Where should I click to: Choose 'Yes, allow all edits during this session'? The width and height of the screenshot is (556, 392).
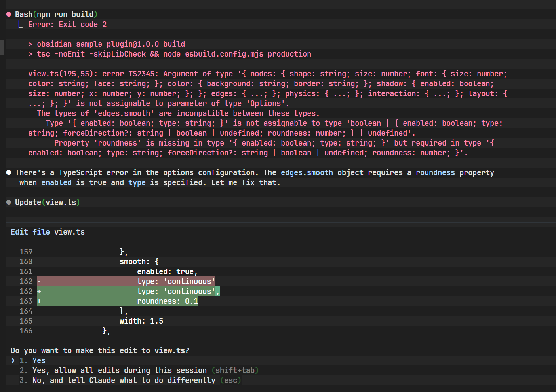point(119,371)
